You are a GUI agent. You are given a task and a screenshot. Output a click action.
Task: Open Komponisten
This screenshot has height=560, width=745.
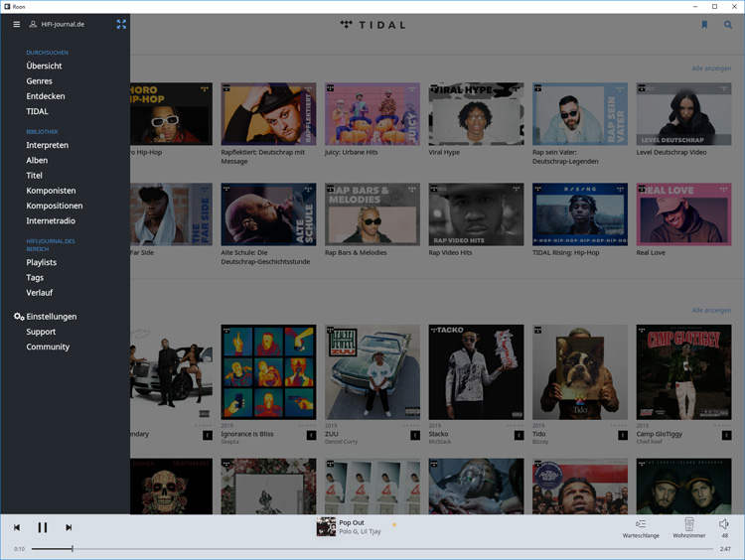coord(51,191)
